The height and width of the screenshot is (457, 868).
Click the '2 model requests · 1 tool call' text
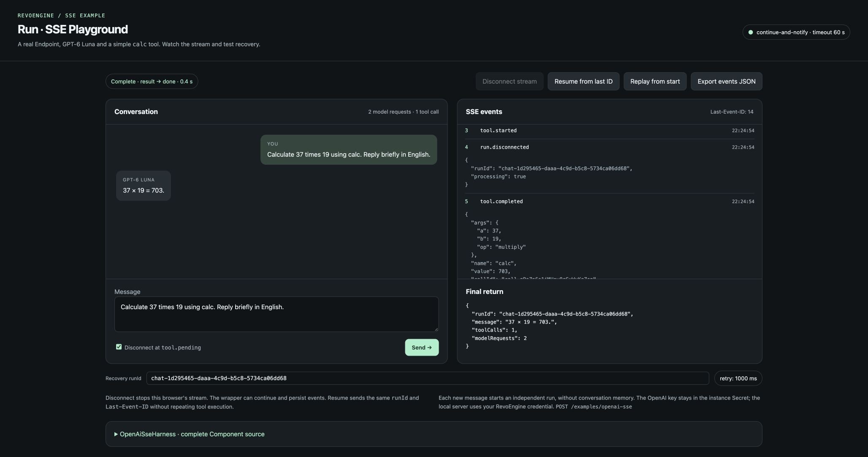(x=403, y=112)
